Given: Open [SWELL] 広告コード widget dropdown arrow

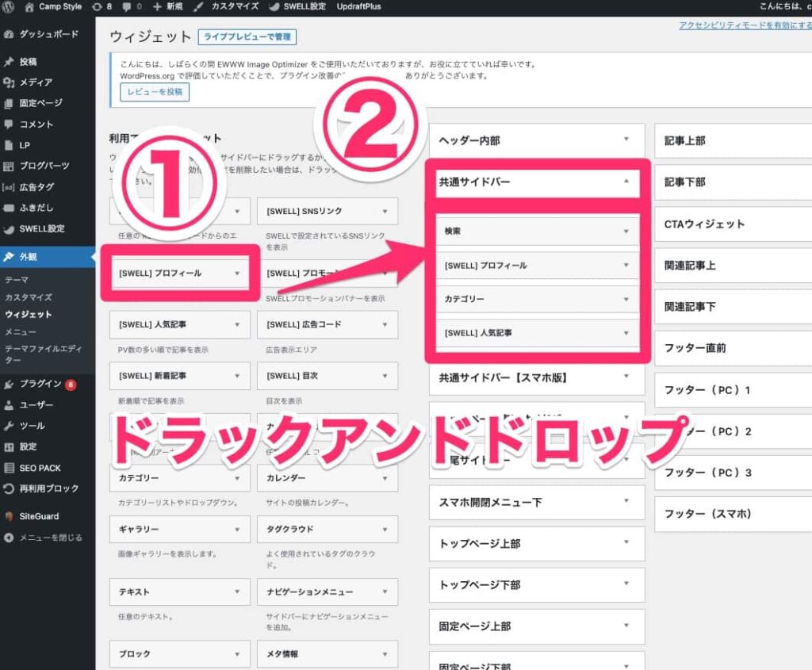Looking at the screenshot, I should pos(385,324).
